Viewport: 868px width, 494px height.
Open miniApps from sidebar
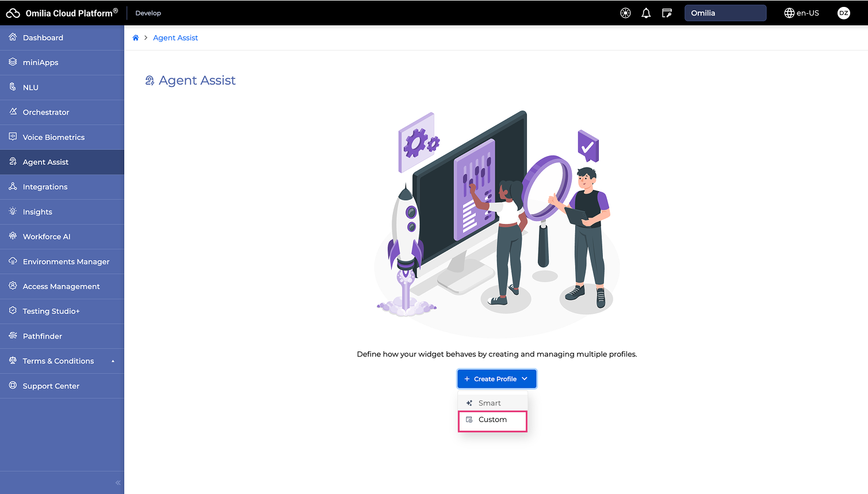tap(40, 63)
